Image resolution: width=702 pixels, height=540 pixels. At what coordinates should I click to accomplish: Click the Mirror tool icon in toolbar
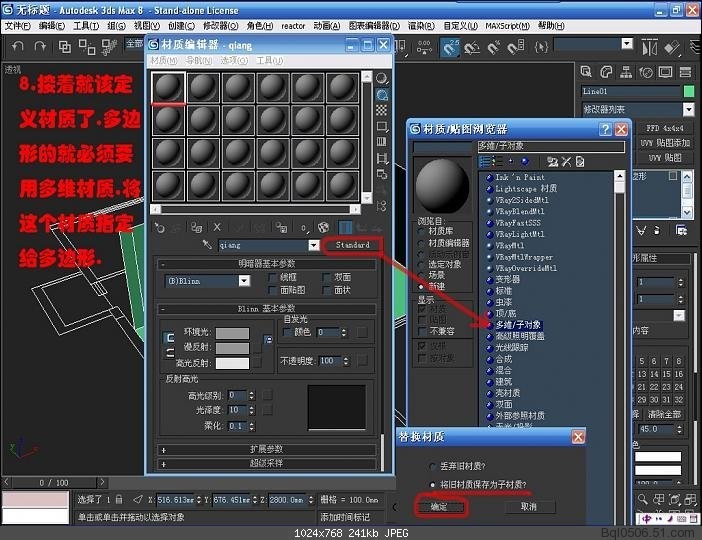pyautogui.click(x=650, y=47)
